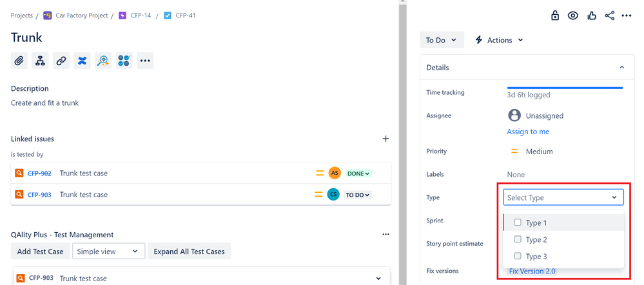This screenshot has height=285, width=644.
Task: Click the description text 'Create and fit a trunk'
Action: point(44,103)
